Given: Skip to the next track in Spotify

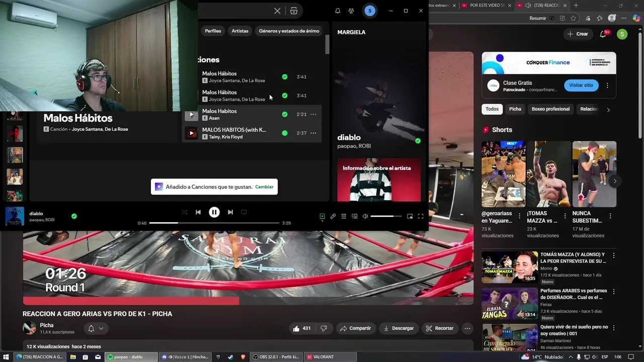Looking at the screenshot, I should click(x=230, y=212).
